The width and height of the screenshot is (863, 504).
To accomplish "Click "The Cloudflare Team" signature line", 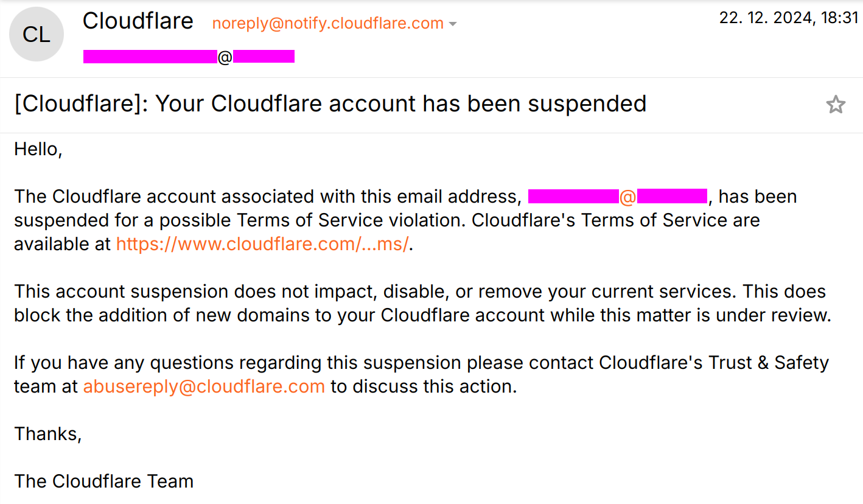I will click(x=103, y=481).
